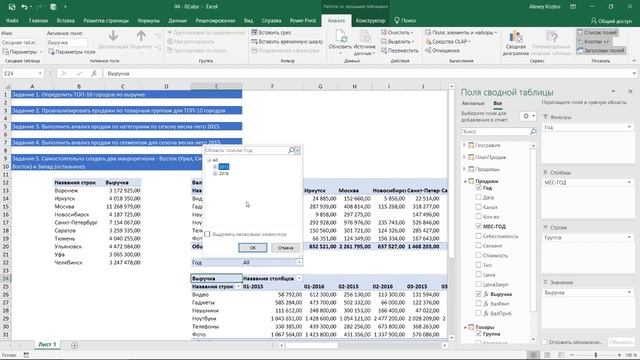Click the insert function fx icon

94,73
